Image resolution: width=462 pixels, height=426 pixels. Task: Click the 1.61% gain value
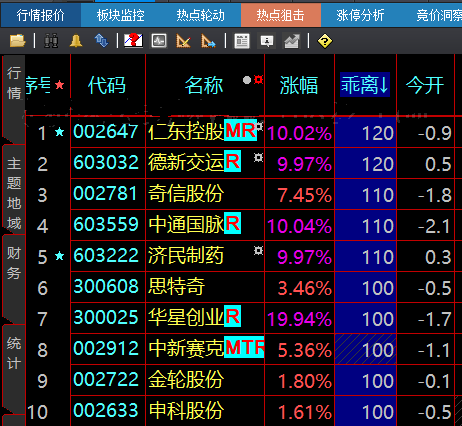pyautogui.click(x=305, y=412)
